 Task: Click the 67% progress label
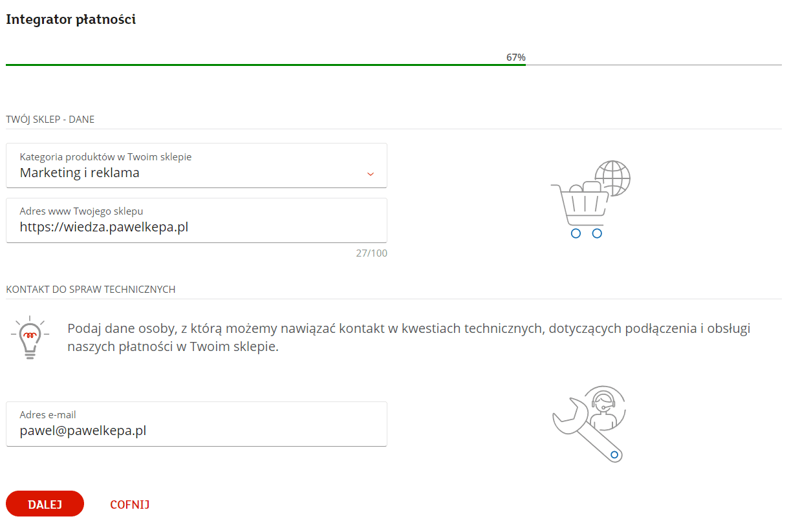515,57
